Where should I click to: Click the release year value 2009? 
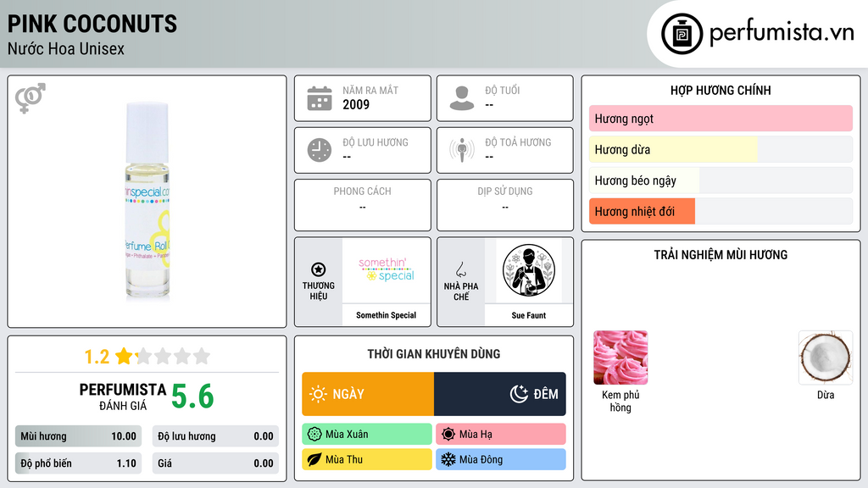[x=356, y=104]
